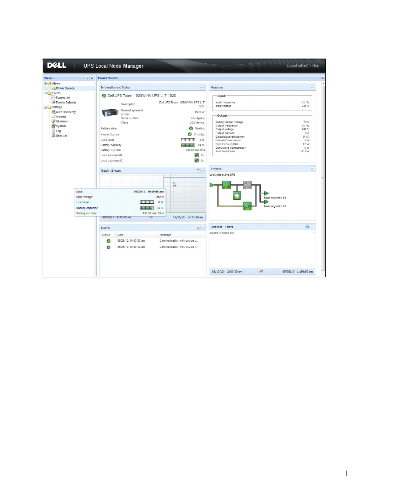Click the main vertical scrollbar
This screenshot has height=504, width=420.
point(323,178)
